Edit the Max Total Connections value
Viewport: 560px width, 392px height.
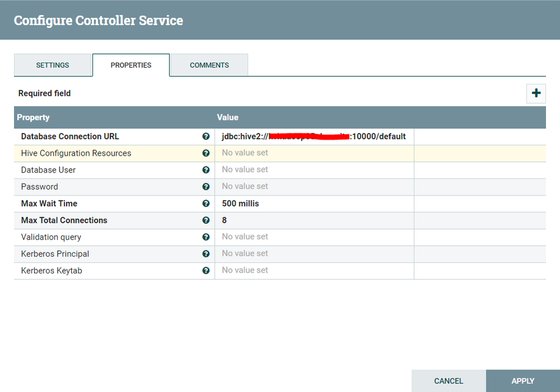click(314, 221)
